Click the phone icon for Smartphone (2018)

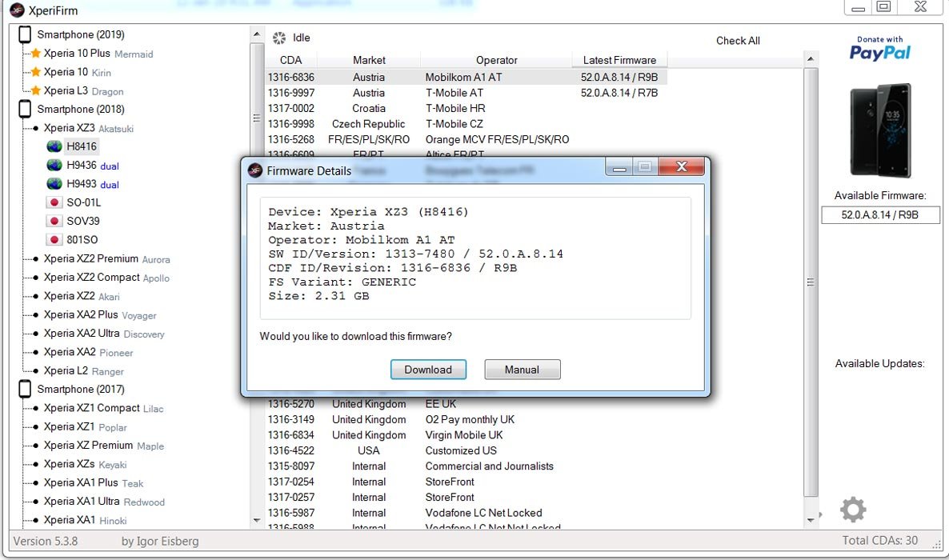click(x=25, y=109)
